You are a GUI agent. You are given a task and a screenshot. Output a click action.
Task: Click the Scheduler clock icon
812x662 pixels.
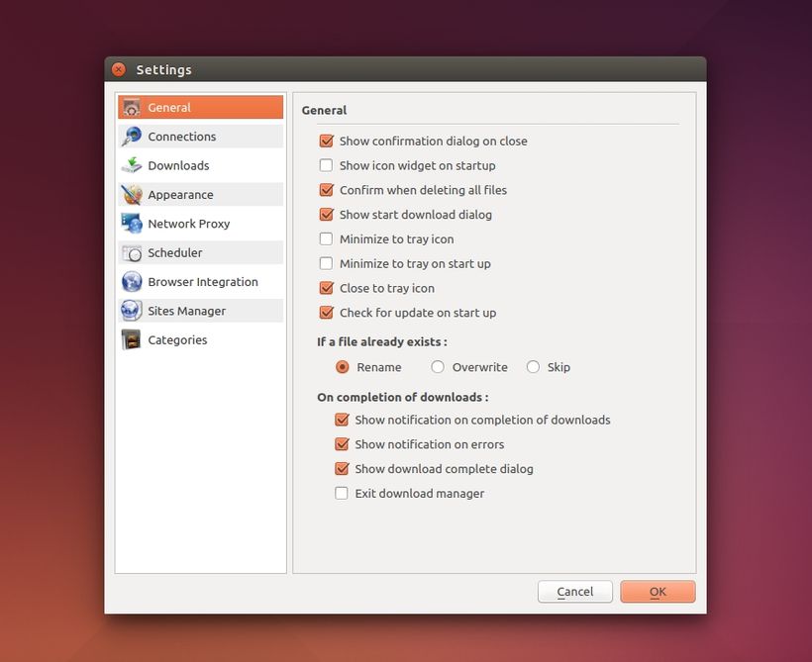click(x=132, y=252)
